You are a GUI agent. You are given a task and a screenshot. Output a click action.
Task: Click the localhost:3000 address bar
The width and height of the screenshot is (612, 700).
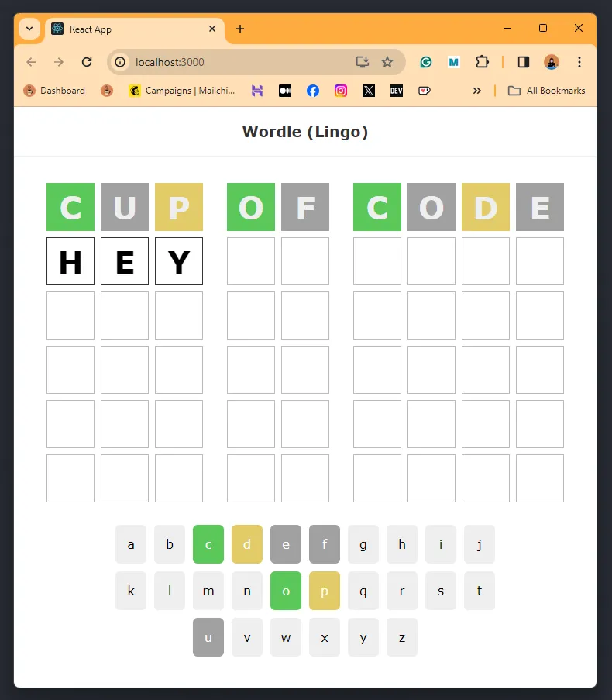pos(256,62)
